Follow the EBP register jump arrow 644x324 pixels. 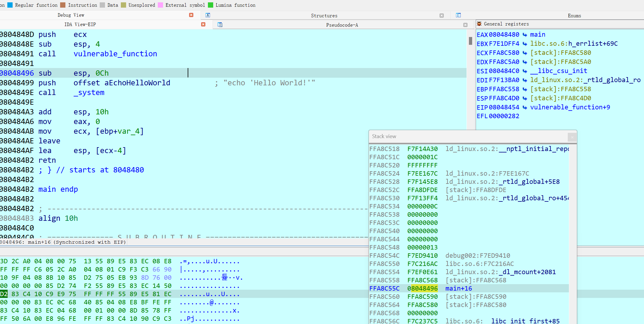(525, 89)
